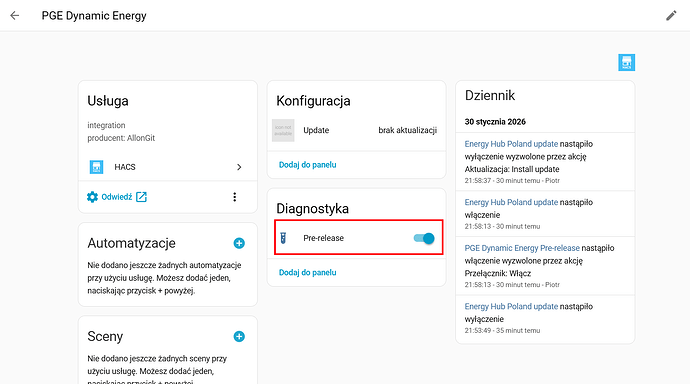The height and width of the screenshot is (384, 690).
Task: Click the 'Aktualizacja: Install update' log text
Action: tap(512, 169)
